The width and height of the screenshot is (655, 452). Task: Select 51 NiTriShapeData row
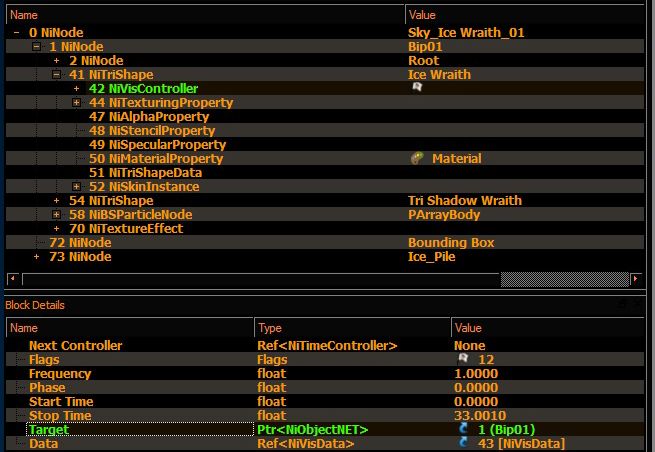click(x=325, y=173)
